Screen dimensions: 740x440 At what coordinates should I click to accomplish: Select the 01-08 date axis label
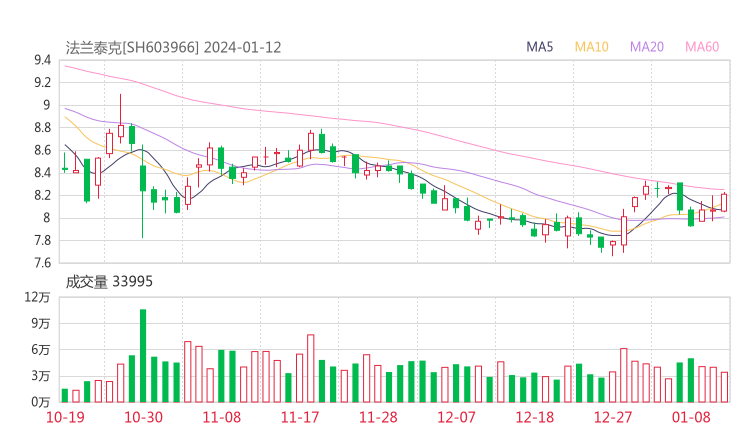pyautogui.click(x=691, y=417)
